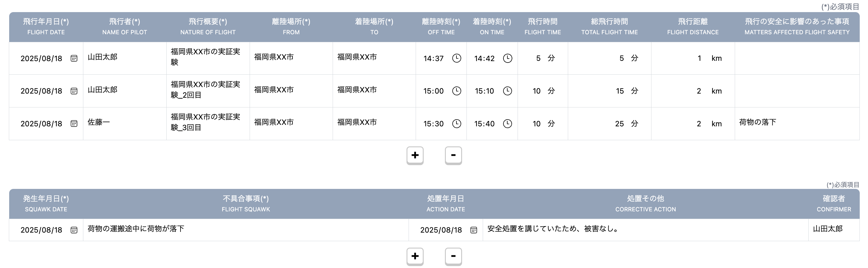Add a squawk row with the lower plus button
Image resolution: width=868 pixels, height=268 pixels.
click(415, 256)
